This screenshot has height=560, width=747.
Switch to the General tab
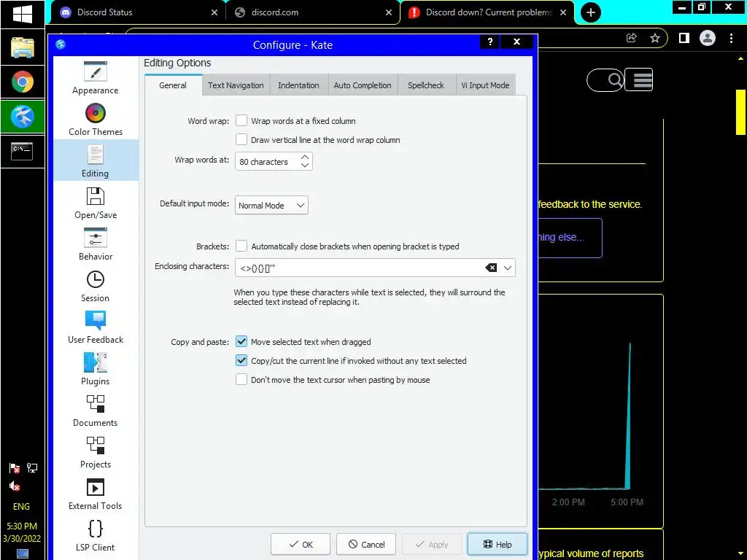(x=173, y=85)
